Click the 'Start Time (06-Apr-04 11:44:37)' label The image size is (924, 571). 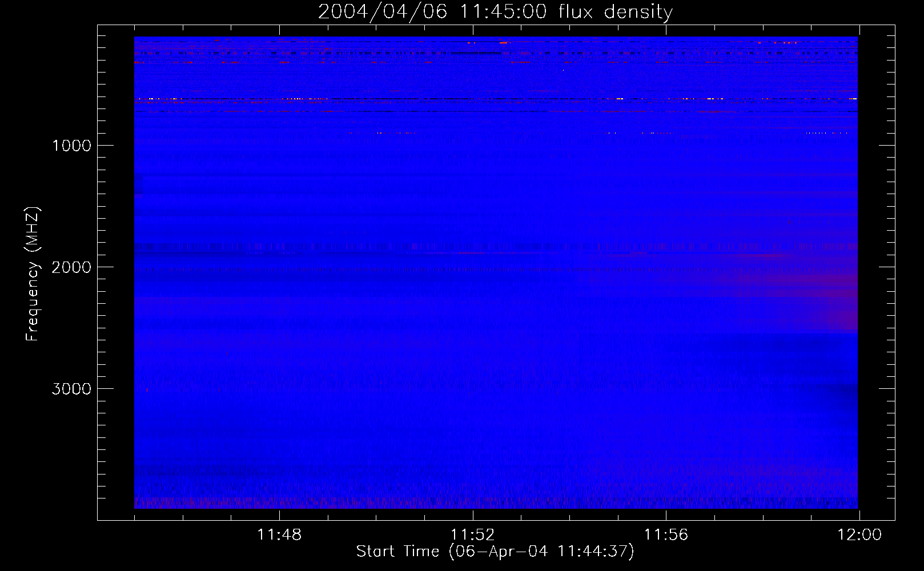point(495,552)
